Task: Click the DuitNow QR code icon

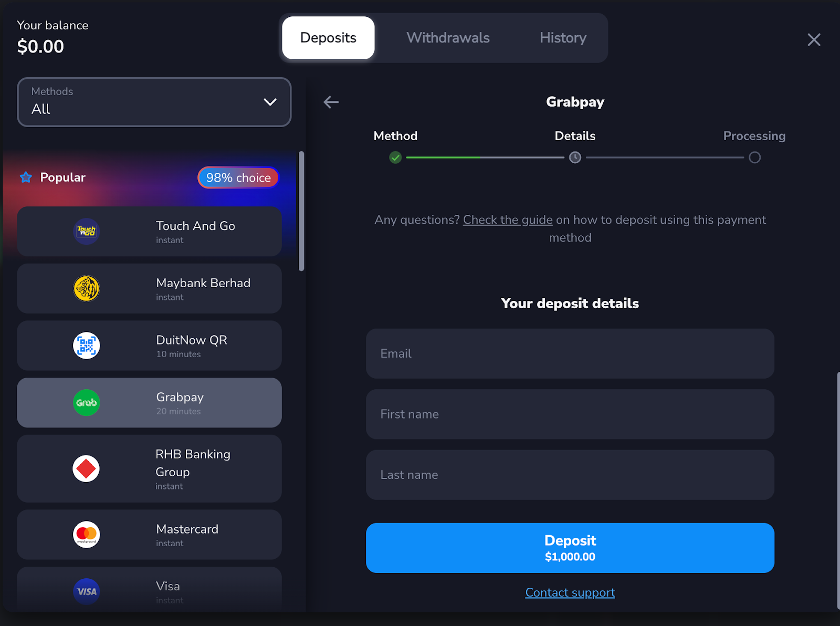Action: click(x=86, y=346)
